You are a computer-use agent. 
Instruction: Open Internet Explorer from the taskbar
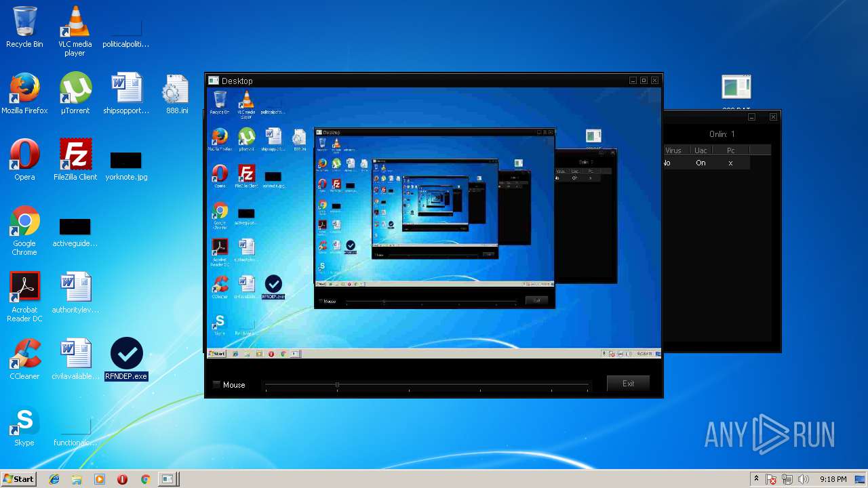click(x=54, y=479)
